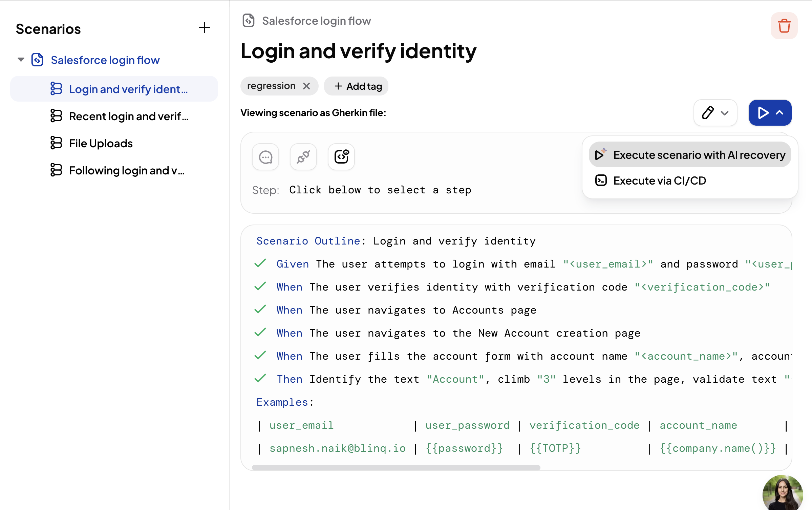Remove the regression tag

[x=306, y=86]
